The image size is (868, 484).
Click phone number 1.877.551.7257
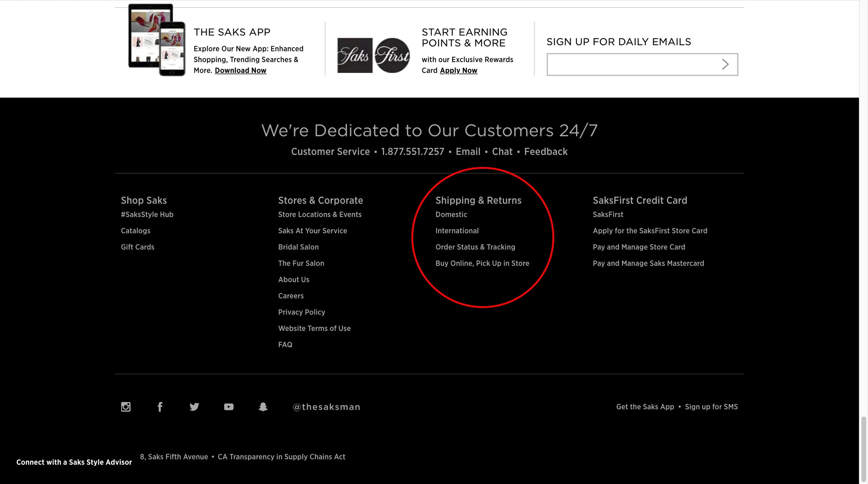(412, 151)
